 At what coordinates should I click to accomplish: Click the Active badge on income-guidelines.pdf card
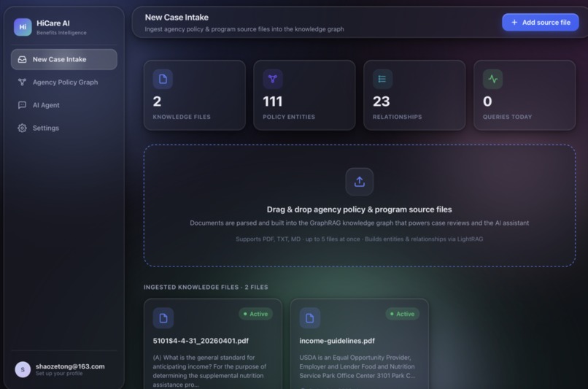tap(403, 314)
